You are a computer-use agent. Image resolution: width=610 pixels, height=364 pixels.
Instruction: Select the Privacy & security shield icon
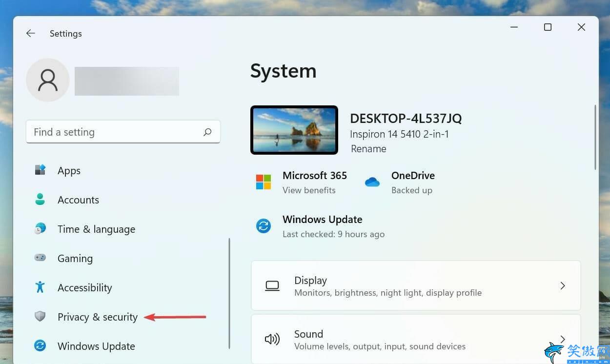tap(40, 316)
